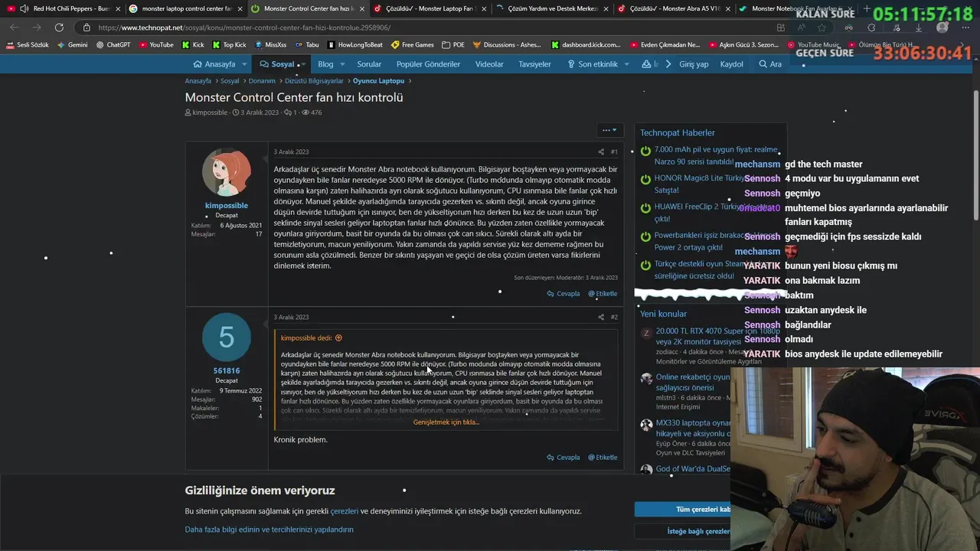Click the browser back arrow
980x551 pixels.
pyautogui.click(x=14, y=28)
